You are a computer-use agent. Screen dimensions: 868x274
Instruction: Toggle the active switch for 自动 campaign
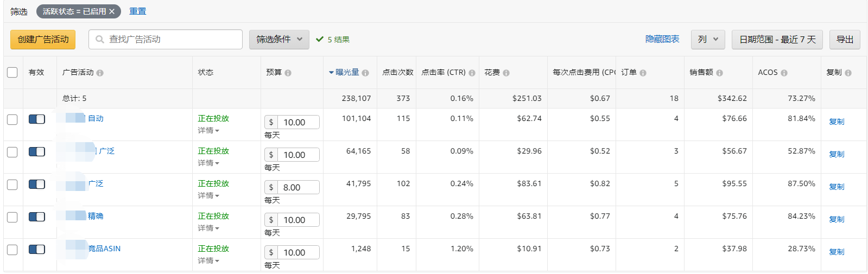(x=37, y=119)
